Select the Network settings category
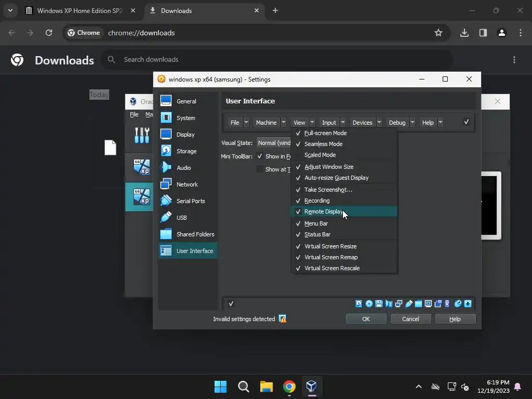This screenshot has width=532, height=399. coord(188,184)
